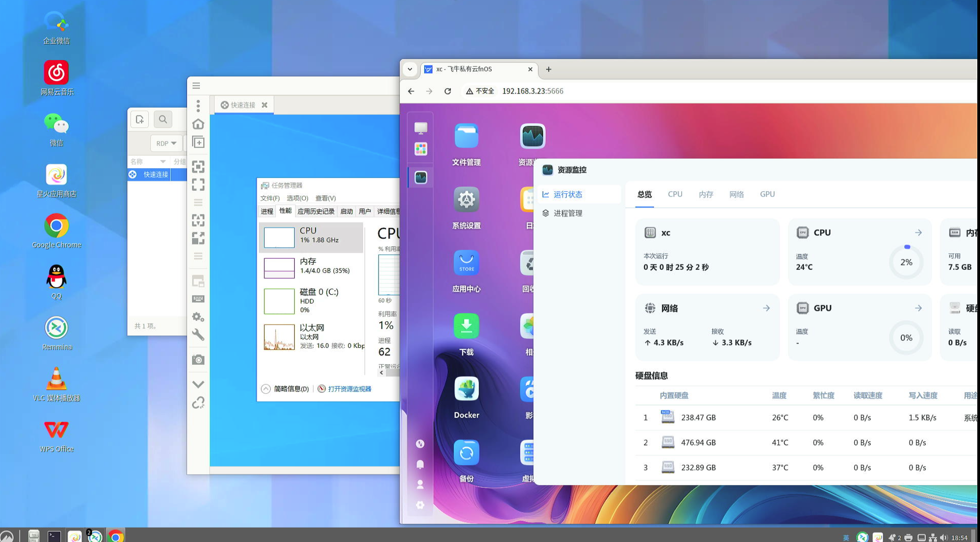
Task: Click the Remmina tools wrench icon
Action: (198, 335)
